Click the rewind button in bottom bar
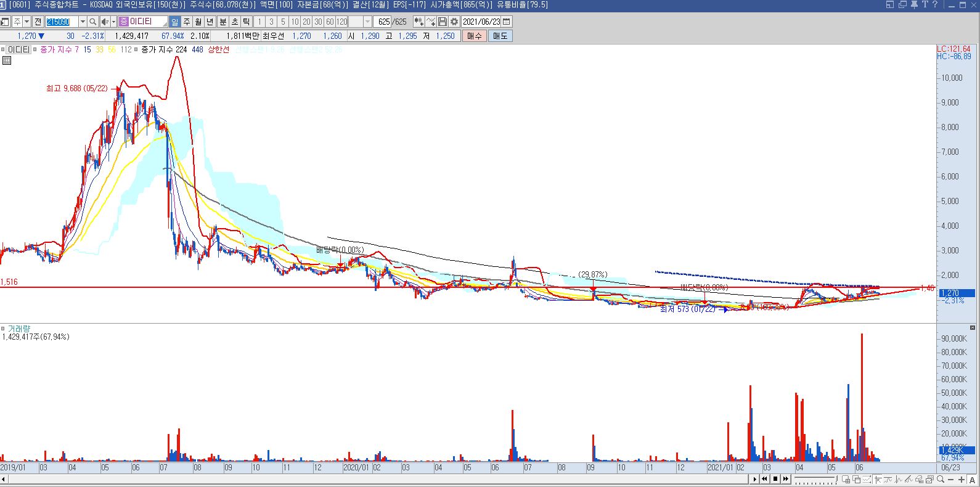Screen dimensions: 980x487 point(764,479)
